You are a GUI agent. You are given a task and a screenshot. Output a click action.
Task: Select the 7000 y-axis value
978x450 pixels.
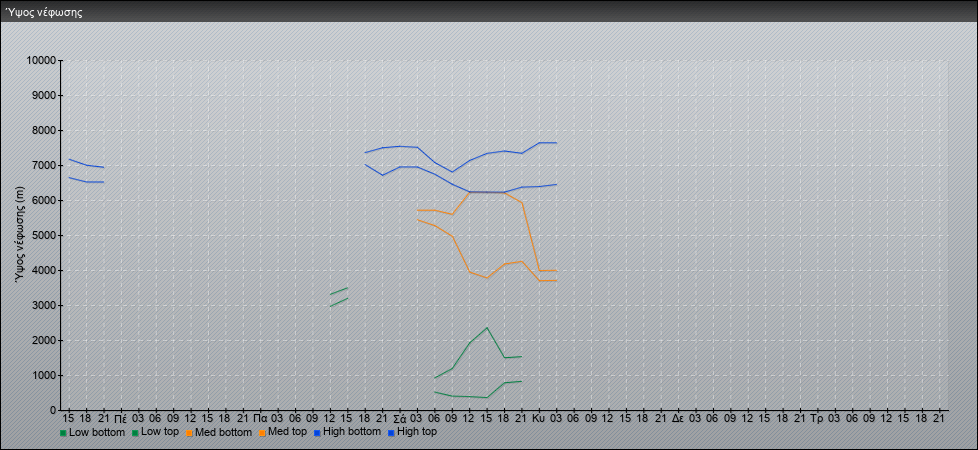(44, 165)
